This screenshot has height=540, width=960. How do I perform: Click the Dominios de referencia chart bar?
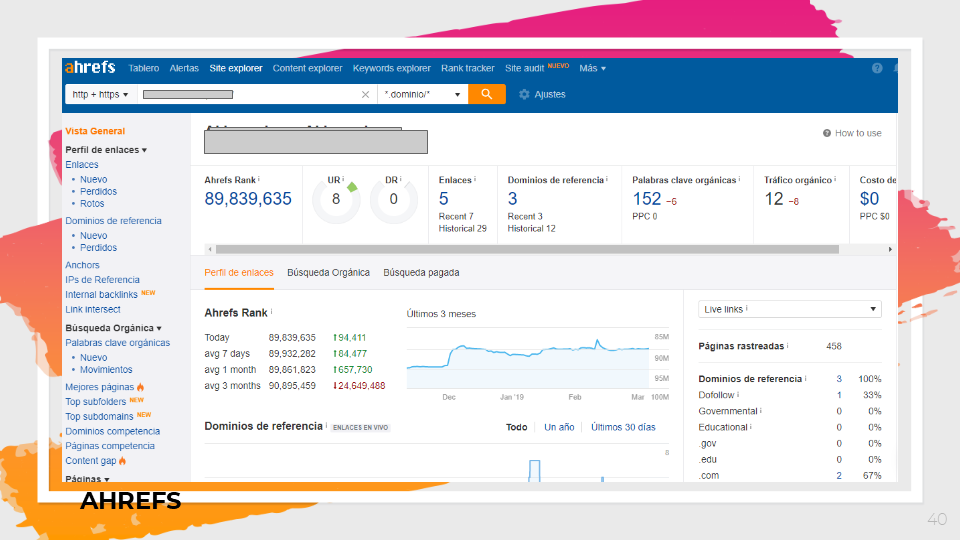pos(534,471)
